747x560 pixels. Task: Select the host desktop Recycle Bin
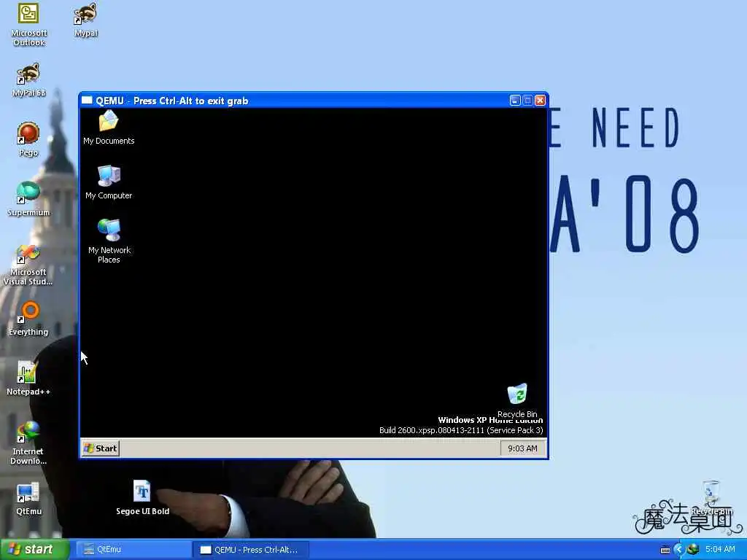pos(711,497)
